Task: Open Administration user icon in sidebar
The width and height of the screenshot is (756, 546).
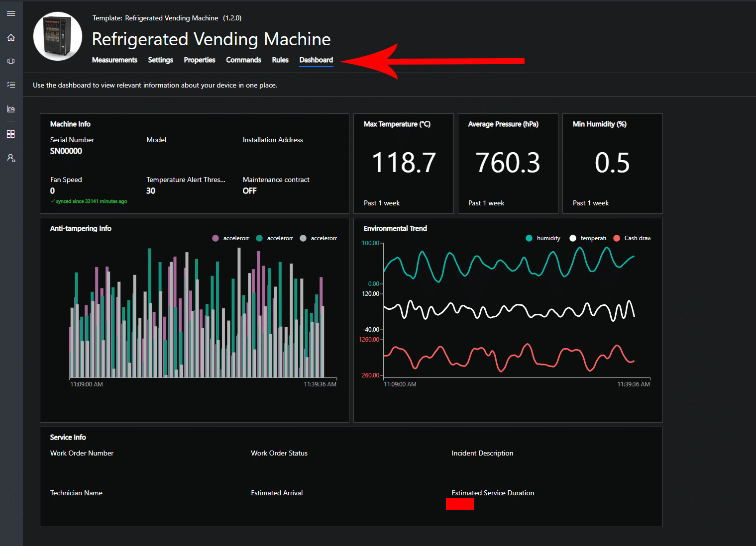Action: pyautogui.click(x=11, y=158)
